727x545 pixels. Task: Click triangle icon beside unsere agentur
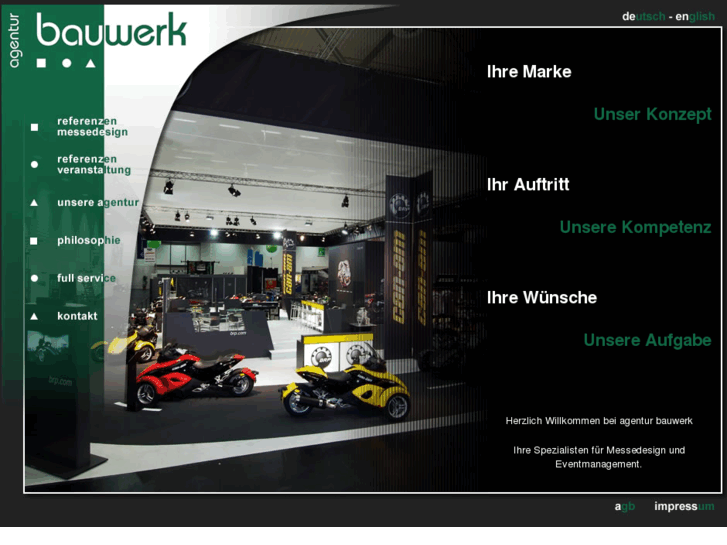click(34, 203)
